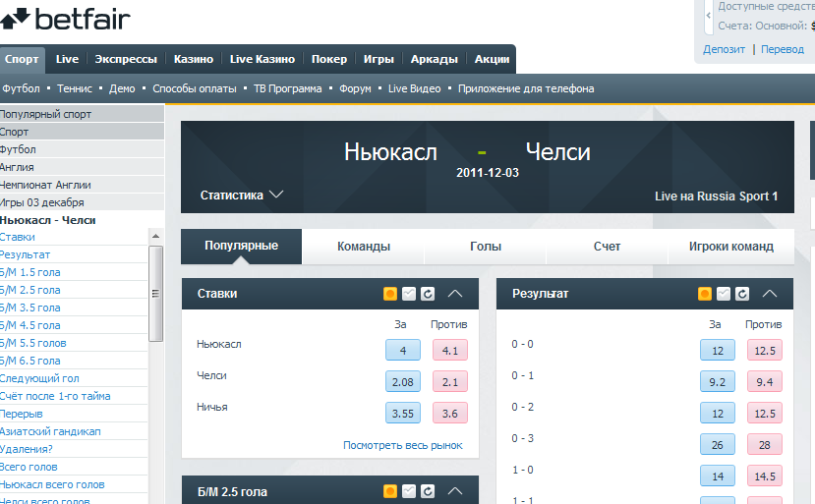The image size is (815, 504).
Task: Click lay odds 4.1 for Ньюкасл
Action: (450, 350)
